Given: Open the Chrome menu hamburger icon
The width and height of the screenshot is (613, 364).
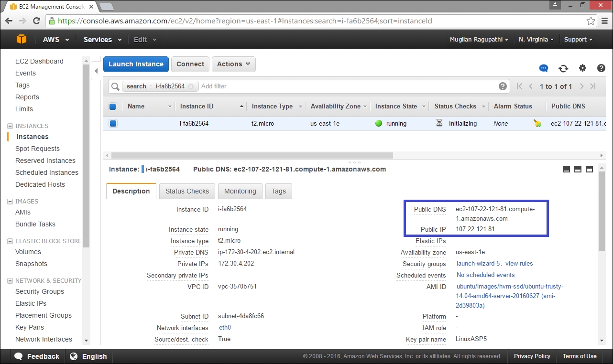Looking at the screenshot, I should [x=604, y=21].
